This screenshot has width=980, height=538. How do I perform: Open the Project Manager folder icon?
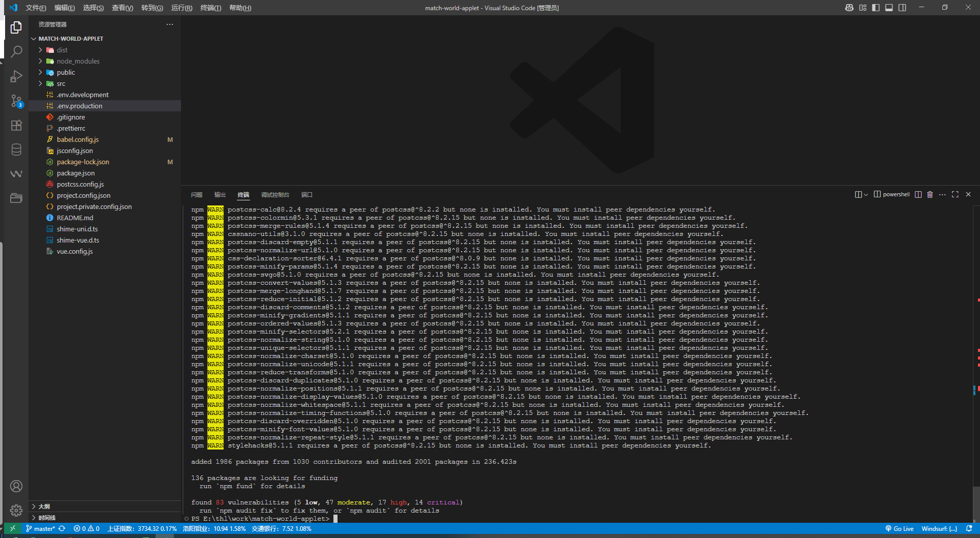16,198
